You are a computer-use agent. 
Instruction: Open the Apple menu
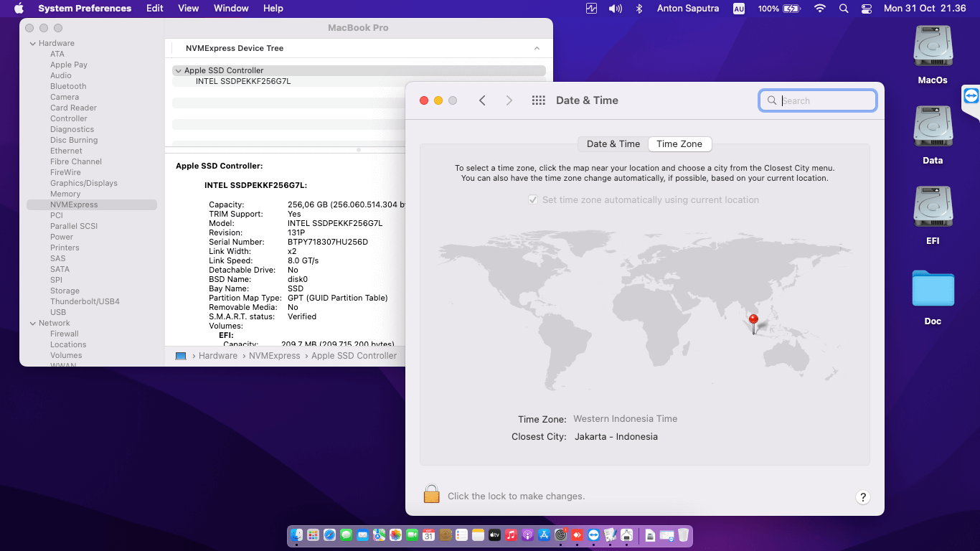tap(19, 9)
